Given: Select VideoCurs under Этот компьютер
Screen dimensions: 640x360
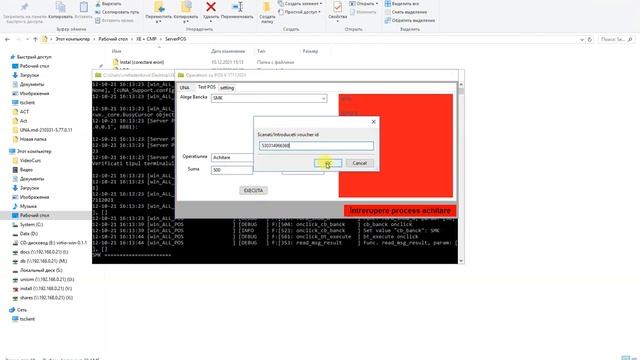Looking at the screenshot, I should point(30,160).
